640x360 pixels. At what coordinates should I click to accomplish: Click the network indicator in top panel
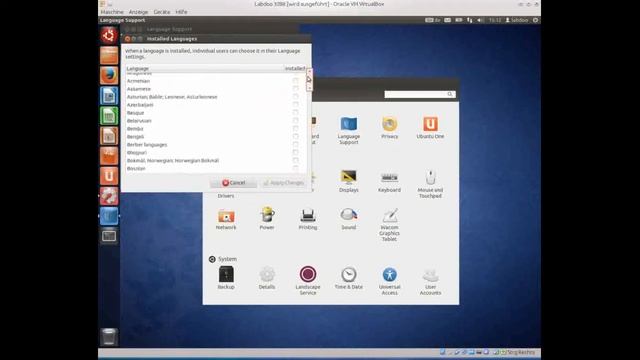(x=469, y=20)
